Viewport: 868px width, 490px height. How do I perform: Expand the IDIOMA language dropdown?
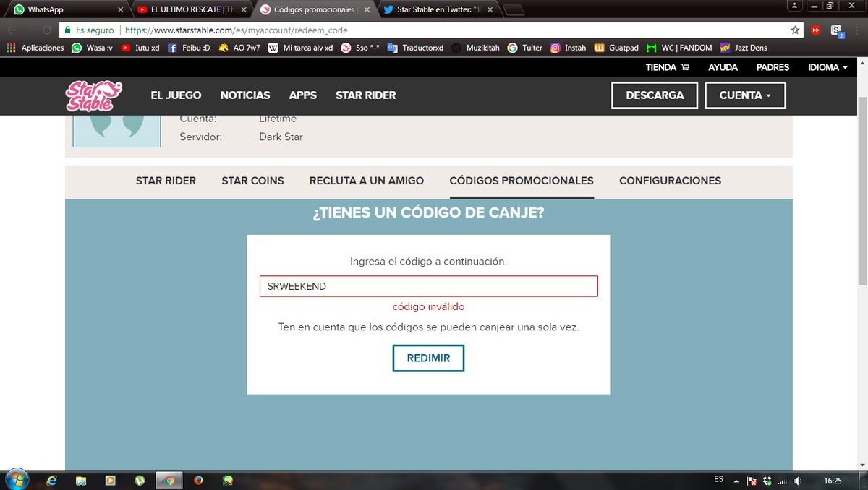click(x=828, y=67)
